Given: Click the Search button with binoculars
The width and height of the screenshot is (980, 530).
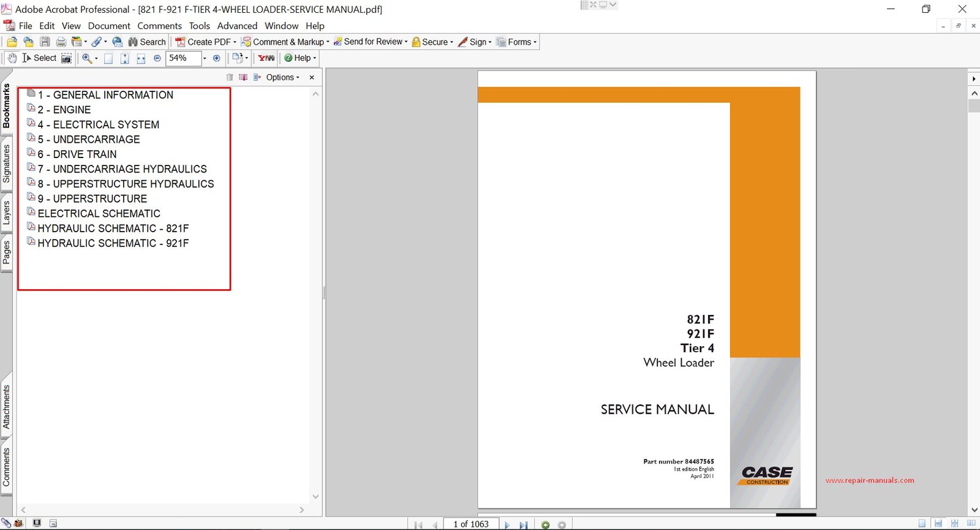Looking at the screenshot, I should [147, 42].
